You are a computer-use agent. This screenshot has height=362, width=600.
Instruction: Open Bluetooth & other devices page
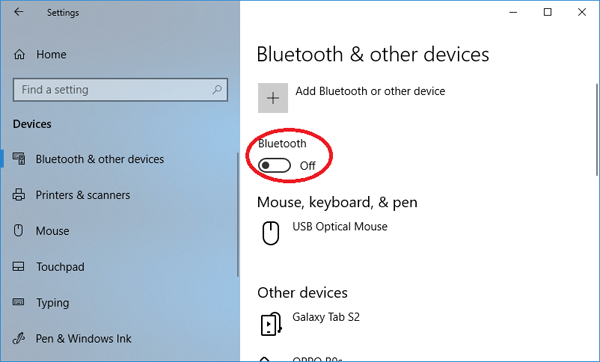(x=100, y=159)
